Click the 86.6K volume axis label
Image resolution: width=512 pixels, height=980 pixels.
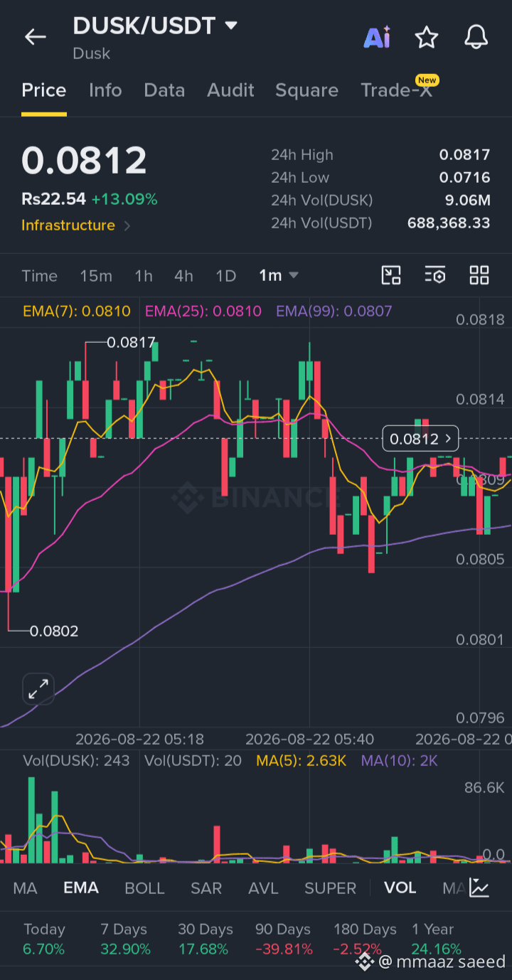484,787
